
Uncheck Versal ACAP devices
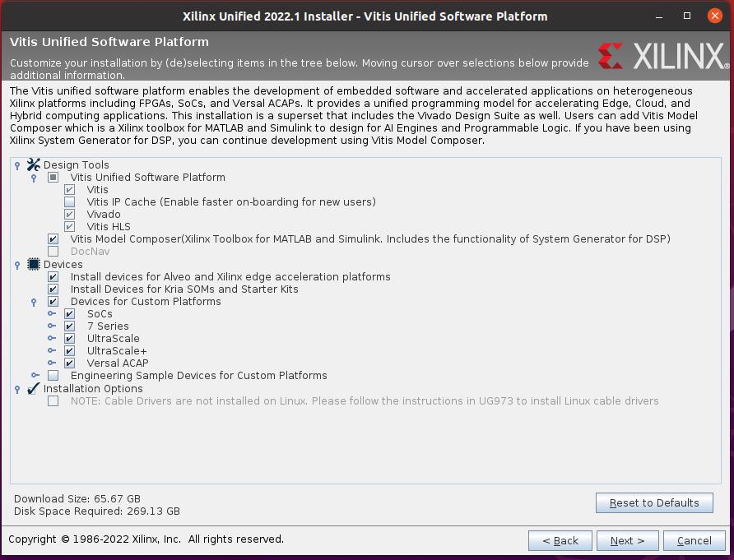click(x=70, y=363)
